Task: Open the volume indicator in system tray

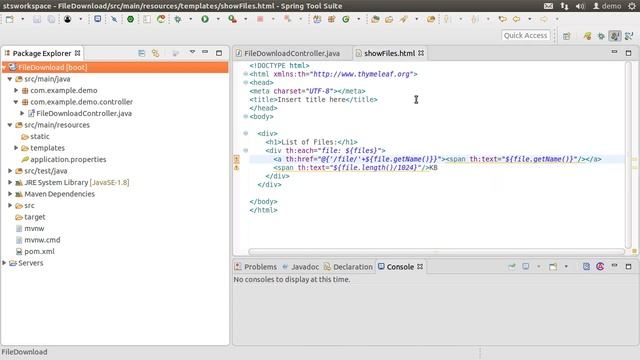Action: (x=580, y=6)
